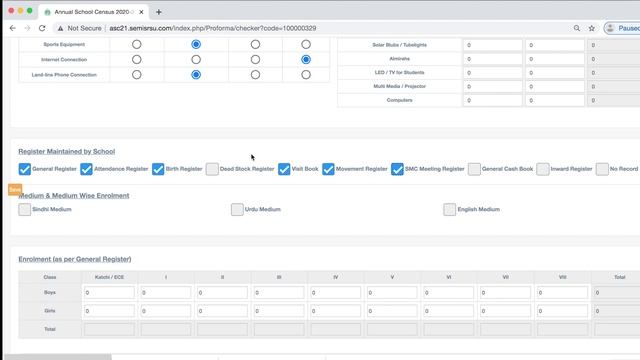The width and height of the screenshot is (640, 360).
Task: Uncheck Movement Register checkbox
Action: coord(328,169)
